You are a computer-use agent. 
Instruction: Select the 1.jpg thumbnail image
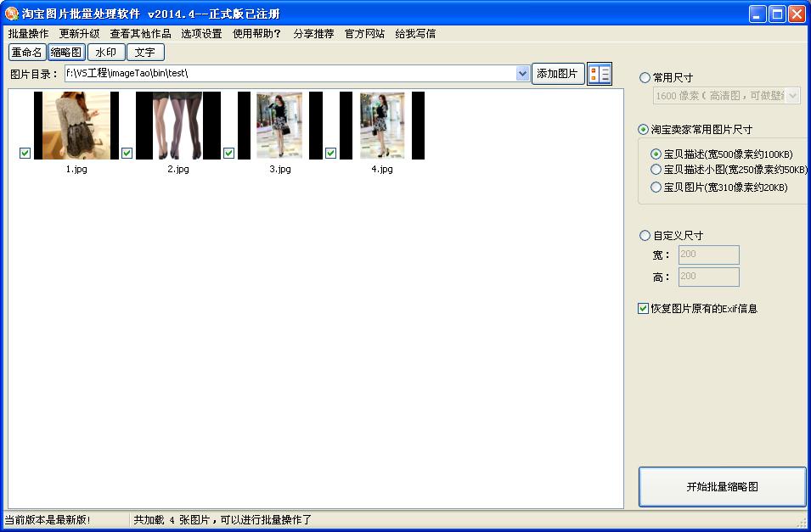(x=76, y=126)
